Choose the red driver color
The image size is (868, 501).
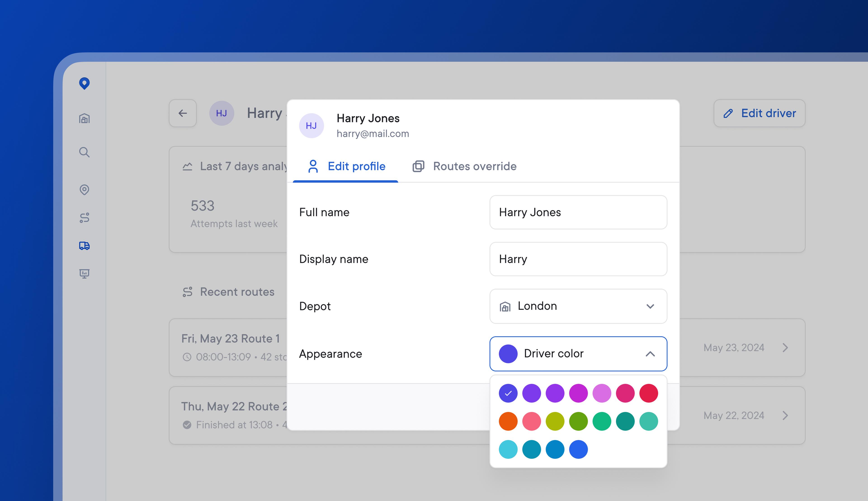[x=649, y=393]
